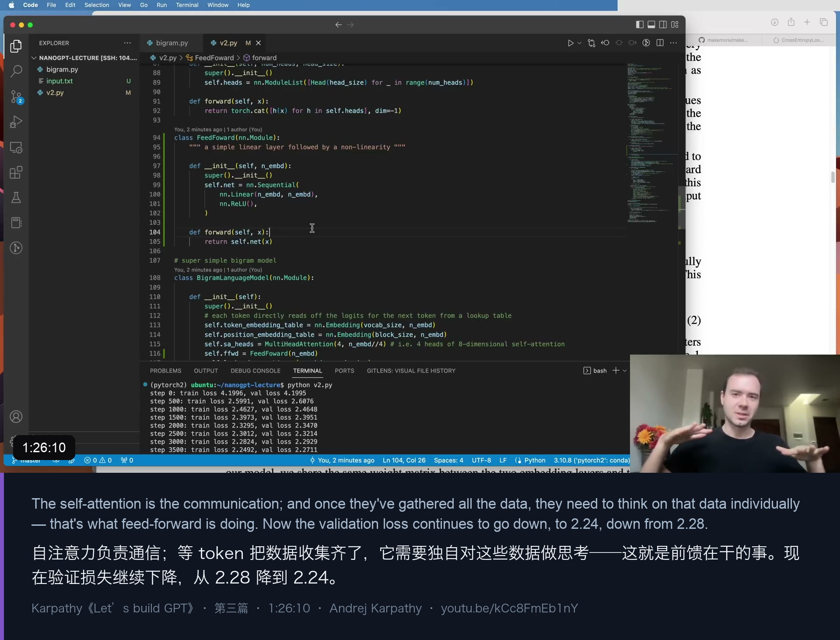Open the GitLens activity bar icon
This screenshot has height=640, width=840.
click(x=16, y=248)
